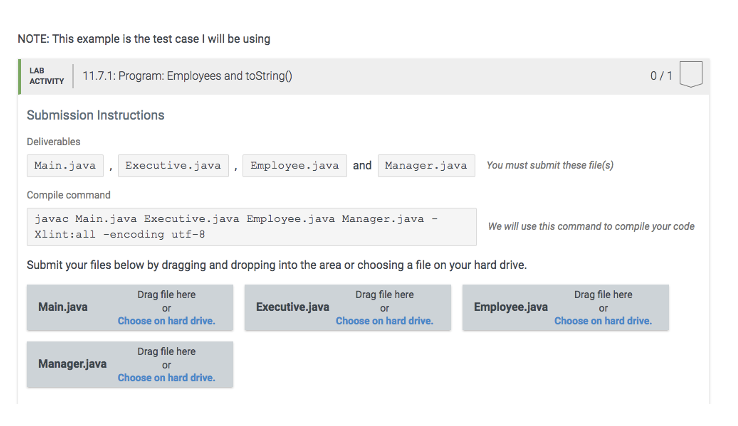The width and height of the screenshot is (738, 426).
Task: Click the Manager.java deliverable chip
Action: pyautogui.click(x=426, y=165)
